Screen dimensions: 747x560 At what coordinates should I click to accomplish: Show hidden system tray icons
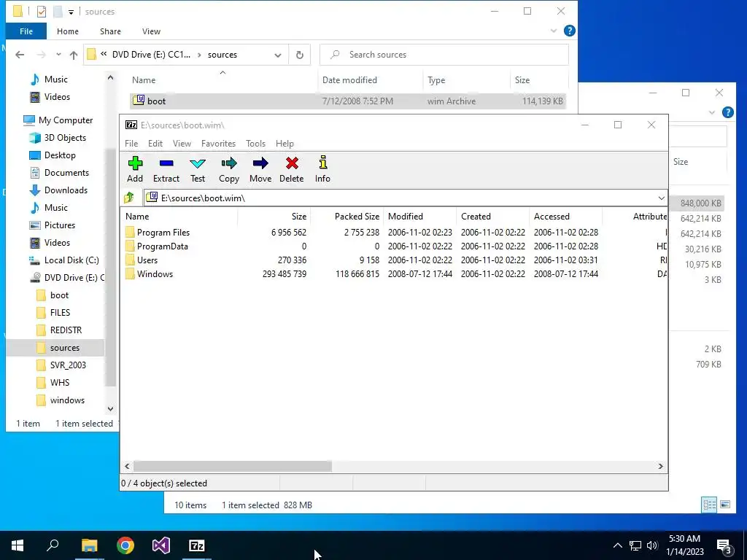617,545
